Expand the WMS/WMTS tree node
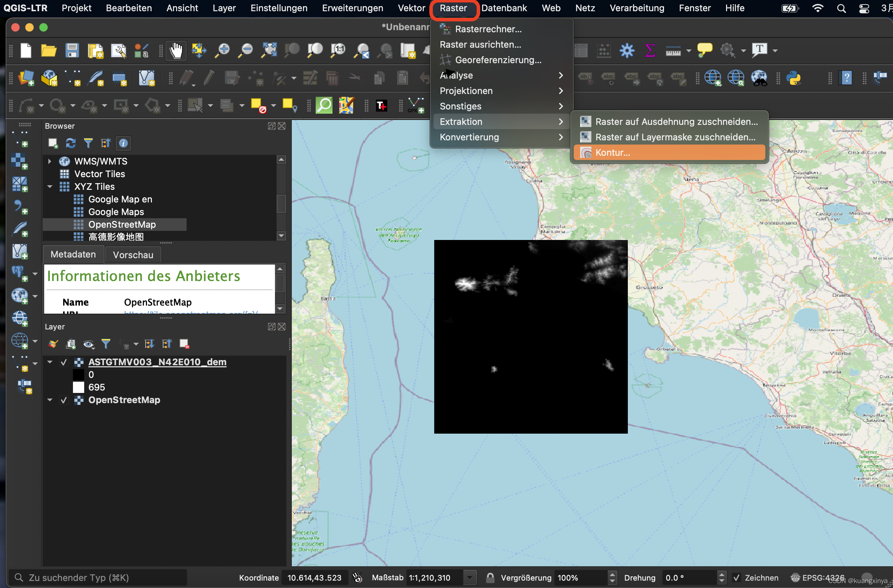This screenshot has width=893, height=588. (49, 161)
